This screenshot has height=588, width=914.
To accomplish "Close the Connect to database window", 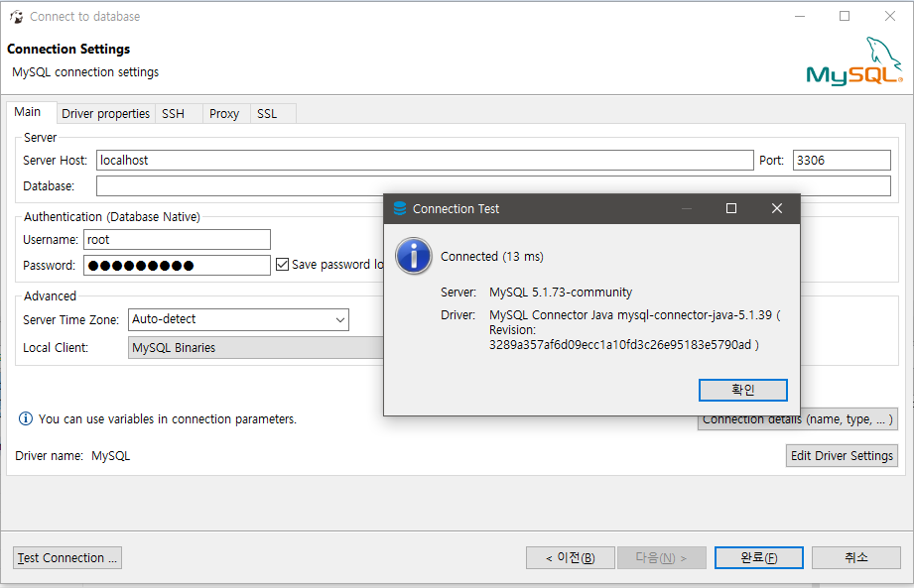I will (889, 16).
